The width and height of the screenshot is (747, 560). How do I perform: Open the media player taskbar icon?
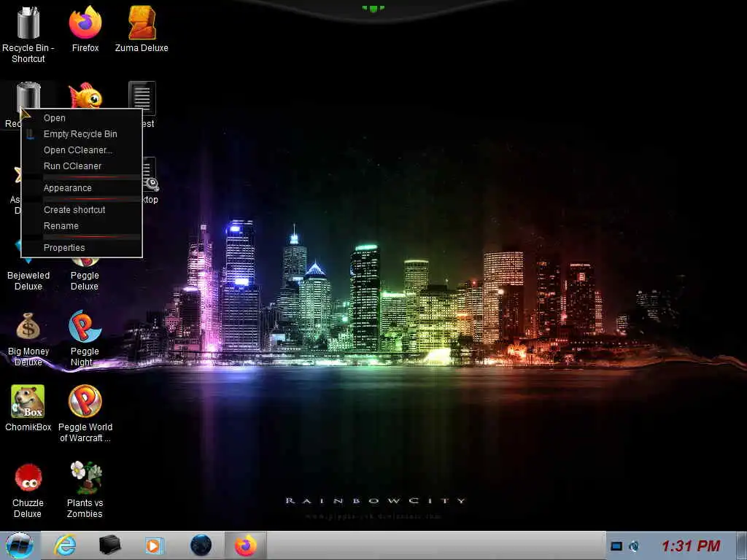tap(155, 545)
